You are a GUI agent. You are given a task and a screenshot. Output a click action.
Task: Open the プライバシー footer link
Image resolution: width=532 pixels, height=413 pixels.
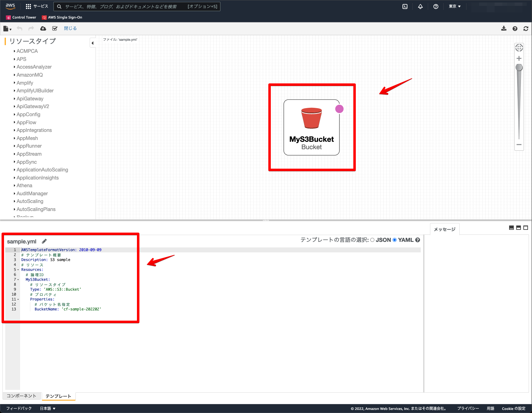coord(468,408)
